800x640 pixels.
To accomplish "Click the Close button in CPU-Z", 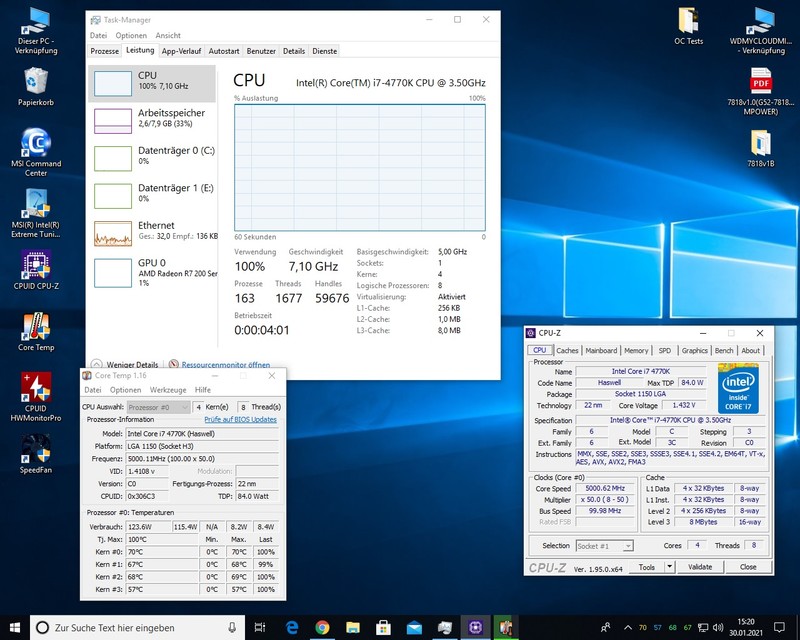I will [x=747, y=567].
